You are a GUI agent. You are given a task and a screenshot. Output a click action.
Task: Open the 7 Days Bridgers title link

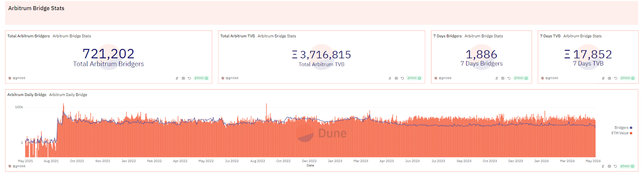tap(448, 36)
